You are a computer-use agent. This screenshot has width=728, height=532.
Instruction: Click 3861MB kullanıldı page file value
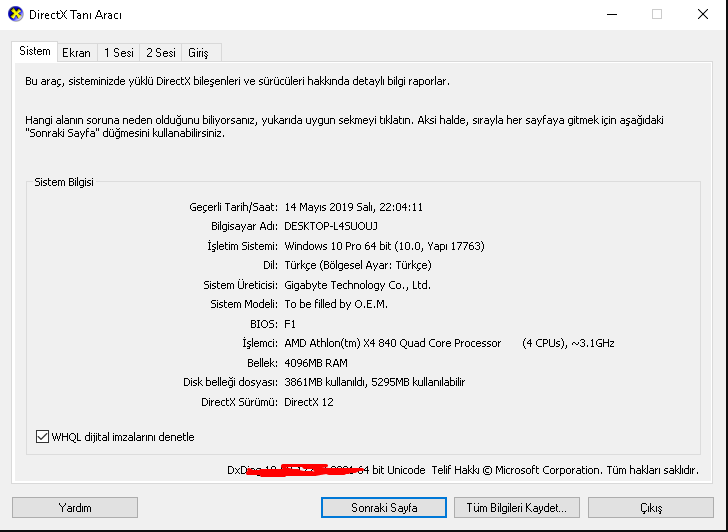coord(375,382)
